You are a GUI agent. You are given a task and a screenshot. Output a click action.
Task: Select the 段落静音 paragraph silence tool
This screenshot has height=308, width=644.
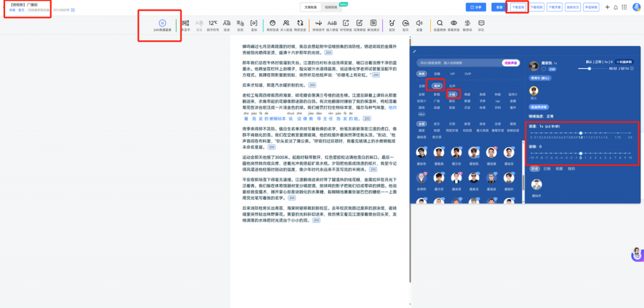359,25
